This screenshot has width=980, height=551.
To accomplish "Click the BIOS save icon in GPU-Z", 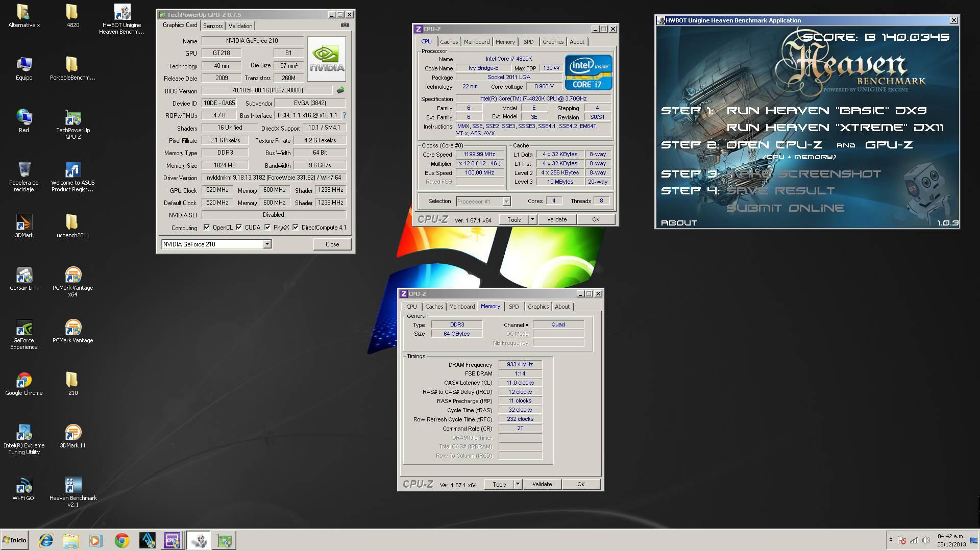I will [x=340, y=90].
